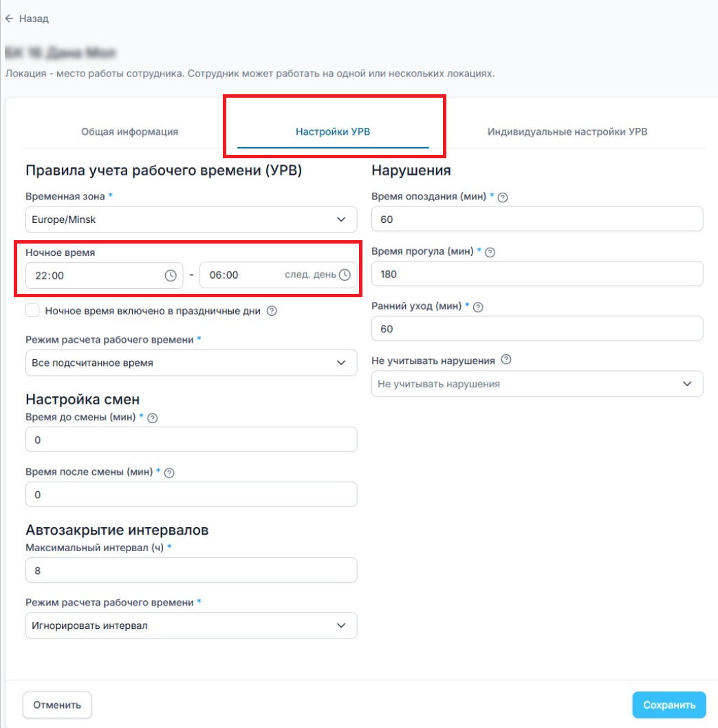Viewport: 718px width, 728px height.
Task: Click clock icon in night end time field
Action: 345,275
